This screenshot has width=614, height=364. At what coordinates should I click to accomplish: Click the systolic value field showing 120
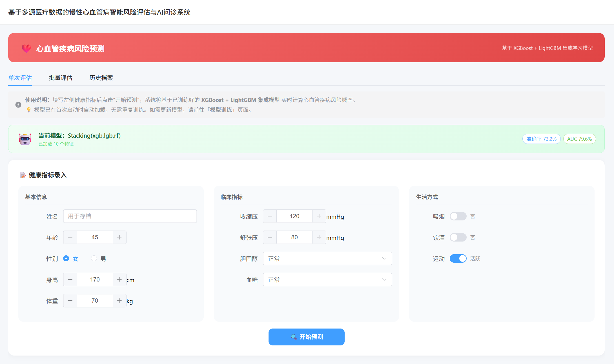[294, 216]
